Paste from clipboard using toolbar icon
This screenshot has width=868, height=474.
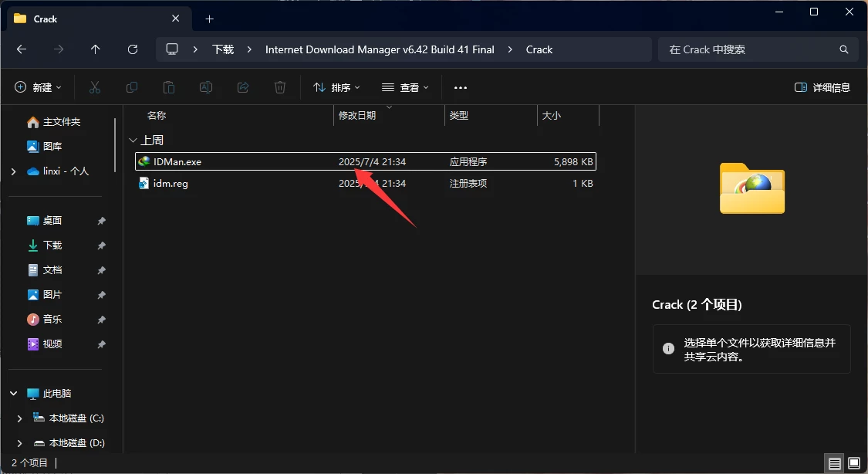coord(169,86)
